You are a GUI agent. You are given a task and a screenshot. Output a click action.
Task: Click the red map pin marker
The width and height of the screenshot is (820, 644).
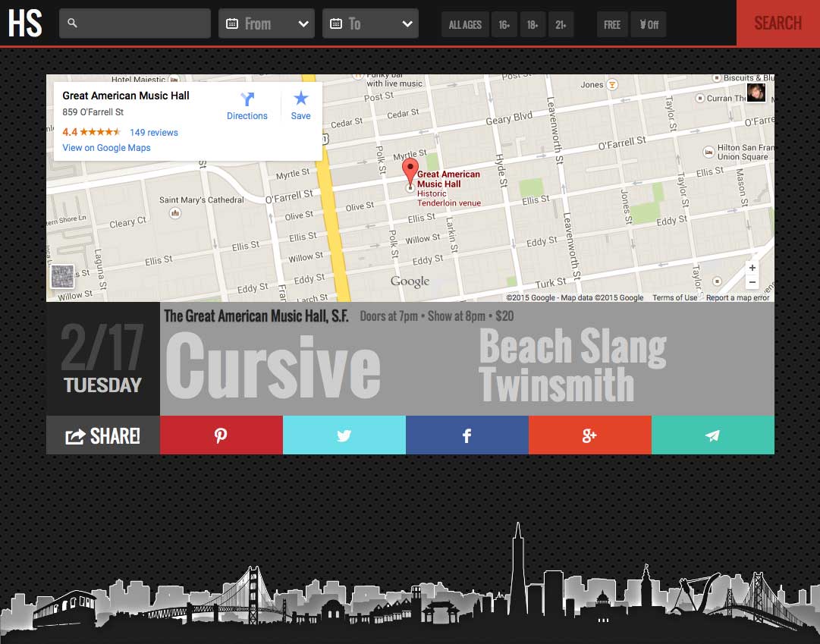[410, 171]
